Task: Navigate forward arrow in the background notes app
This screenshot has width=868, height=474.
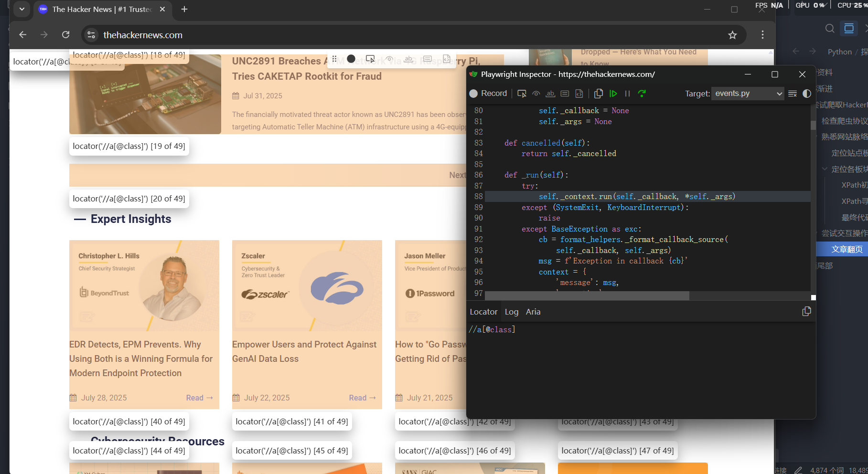Action: 813,52
